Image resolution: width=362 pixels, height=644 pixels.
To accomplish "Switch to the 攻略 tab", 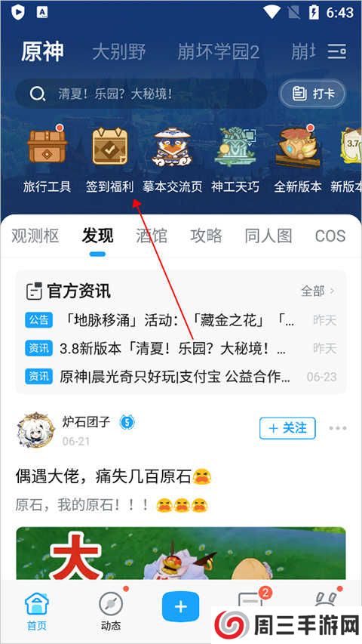I will click(206, 236).
